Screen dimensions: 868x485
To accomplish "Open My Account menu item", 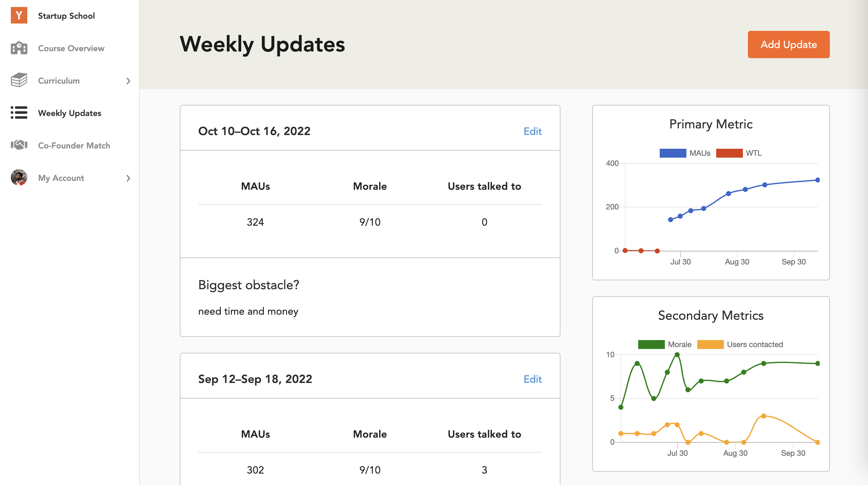I will 61,178.
